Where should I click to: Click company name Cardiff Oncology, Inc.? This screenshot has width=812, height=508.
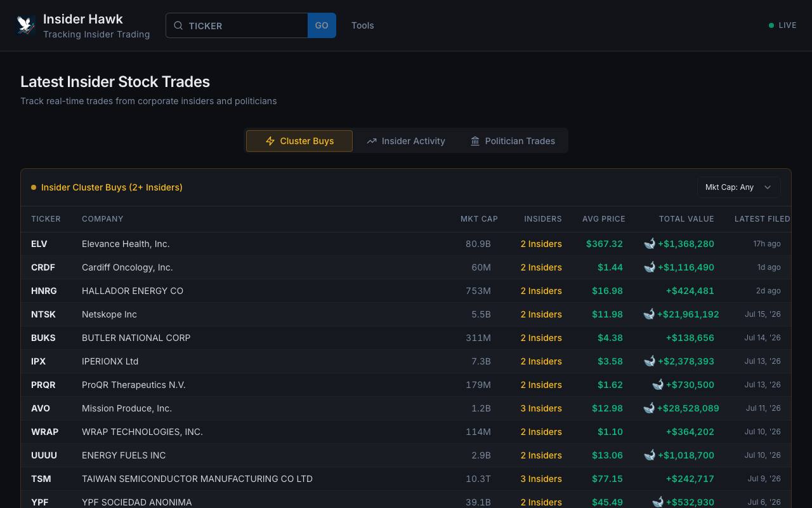128,267
